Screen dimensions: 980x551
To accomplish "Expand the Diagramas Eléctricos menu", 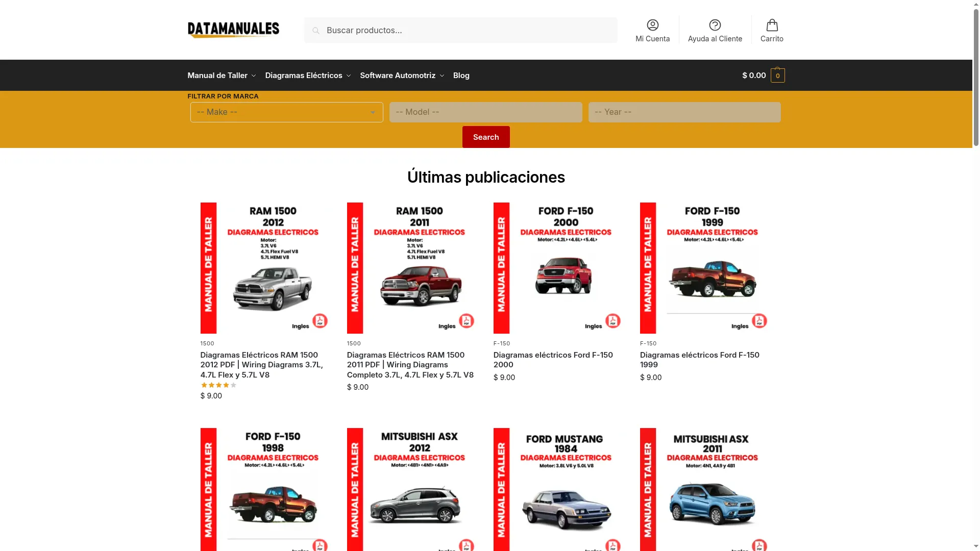I will tap(308, 76).
